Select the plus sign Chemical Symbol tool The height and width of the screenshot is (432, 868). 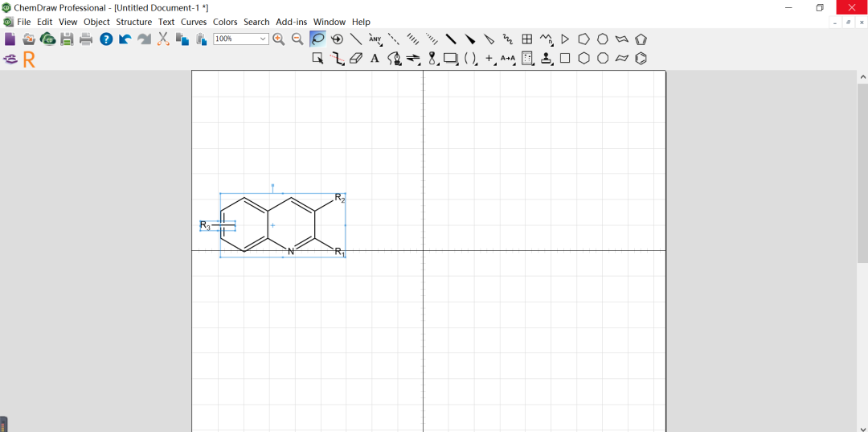click(489, 58)
